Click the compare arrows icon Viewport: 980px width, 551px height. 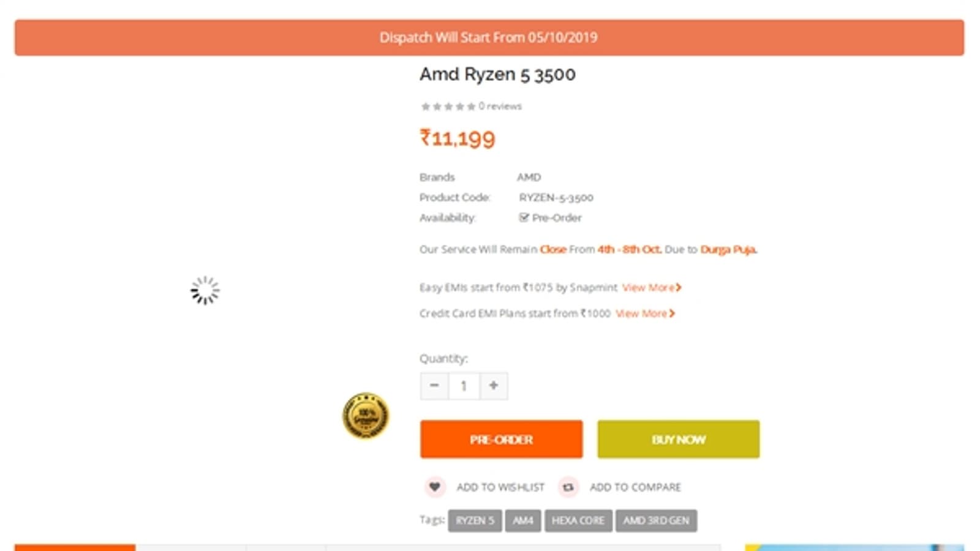[568, 487]
